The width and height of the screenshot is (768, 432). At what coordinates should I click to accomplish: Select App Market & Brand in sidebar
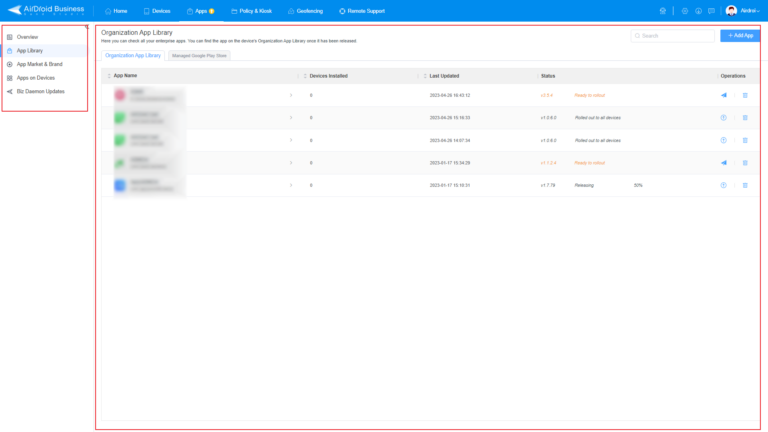tap(38, 64)
